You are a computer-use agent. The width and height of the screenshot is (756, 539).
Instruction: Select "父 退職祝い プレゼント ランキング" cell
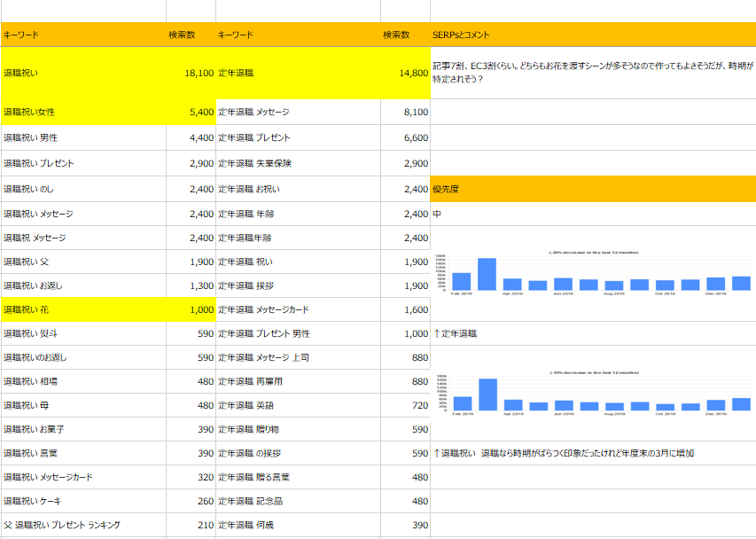(83, 525)
